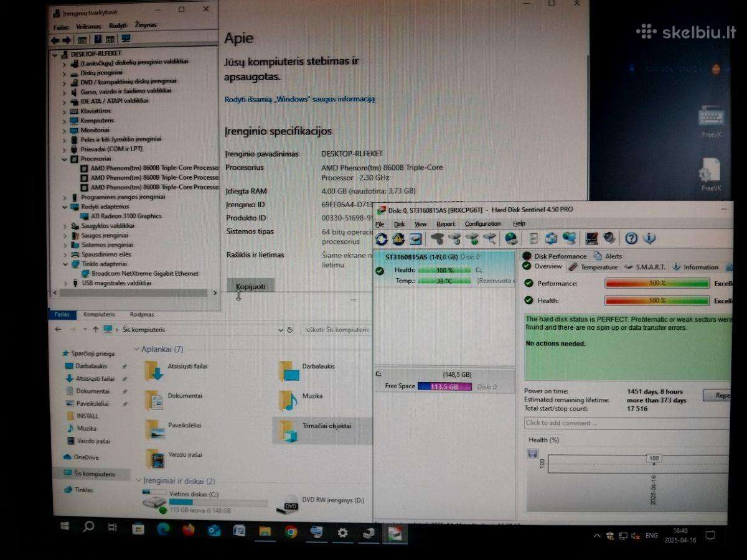Collapse the Aplankai (7) group in File Explorer
This screenshot has height=560, width=747.
point(137,349)
